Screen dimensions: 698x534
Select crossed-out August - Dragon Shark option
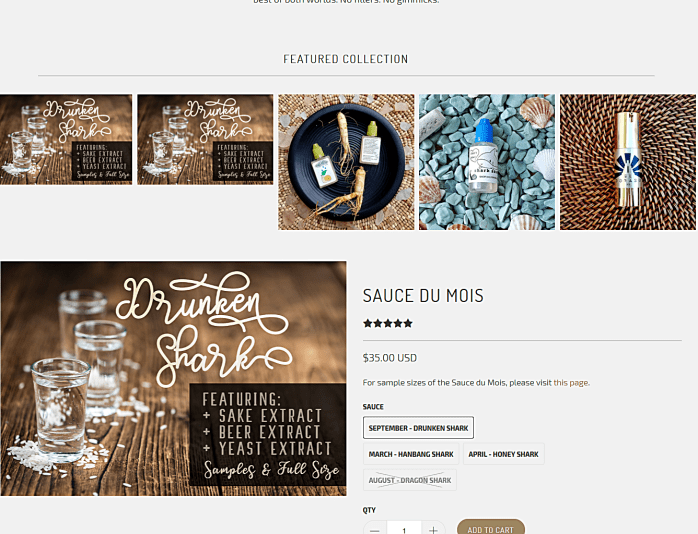410,480
